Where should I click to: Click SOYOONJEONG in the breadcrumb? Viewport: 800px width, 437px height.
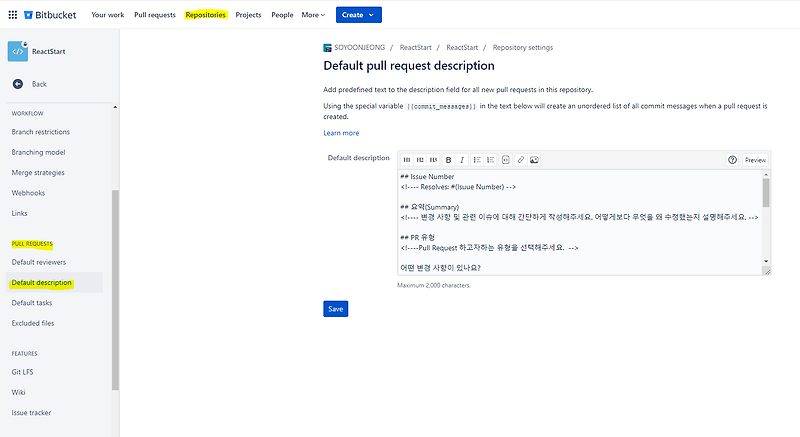coord(360,47)
